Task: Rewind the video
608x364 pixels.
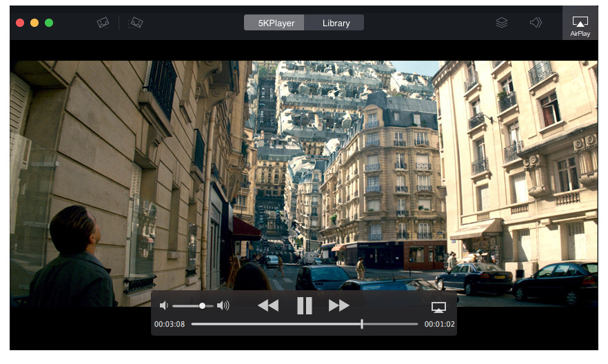Action: point(268,306)
